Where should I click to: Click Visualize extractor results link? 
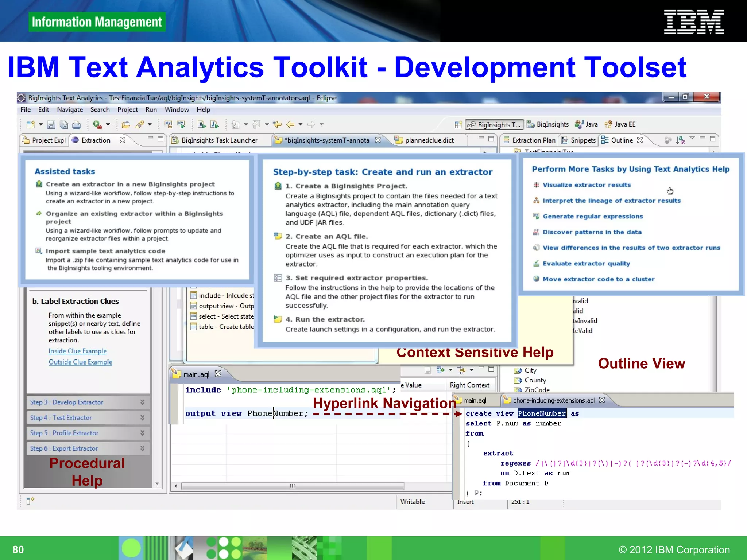pyautogui.click(x=587, y=185)
